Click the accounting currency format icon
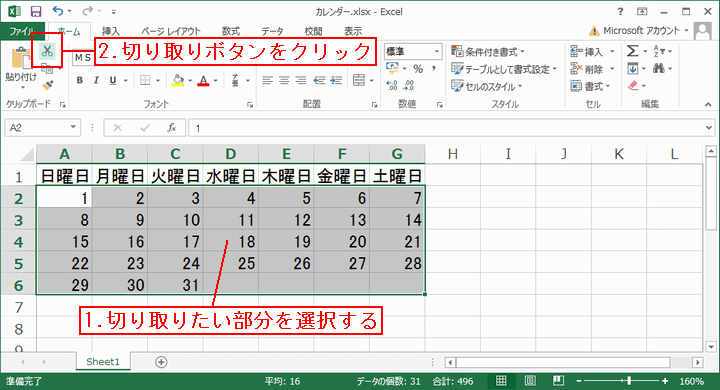Screen dimensions: 720x390 (393, 68)
